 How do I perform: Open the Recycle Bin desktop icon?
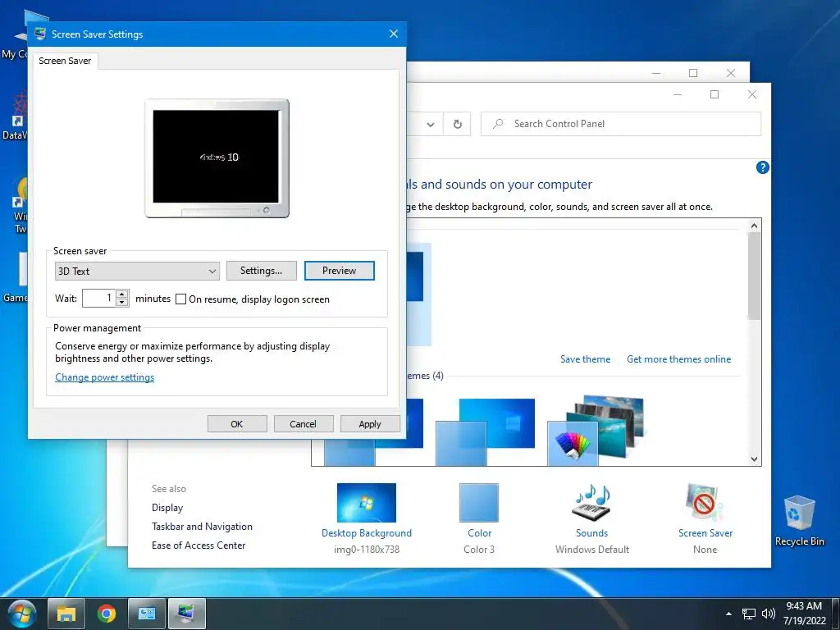tap(799, 519)
